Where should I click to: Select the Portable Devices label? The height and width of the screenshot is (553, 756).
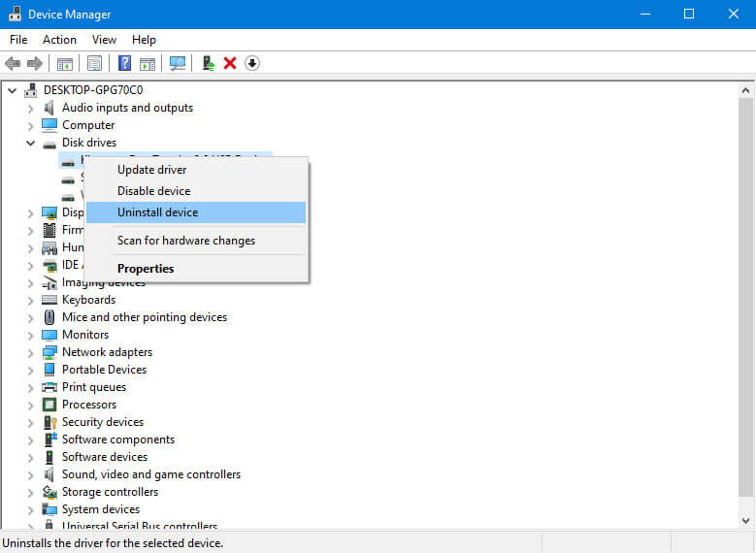(x=104, y=370)
